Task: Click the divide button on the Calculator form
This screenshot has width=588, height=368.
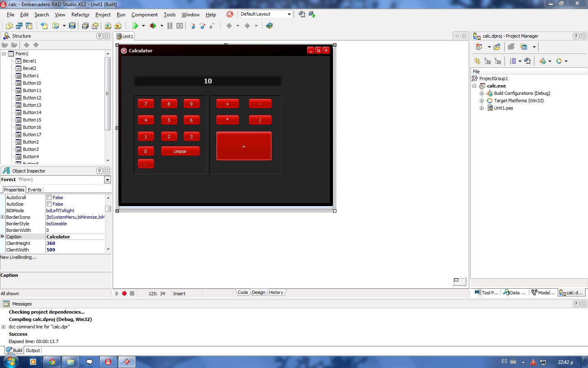Action: click(260, 120)
